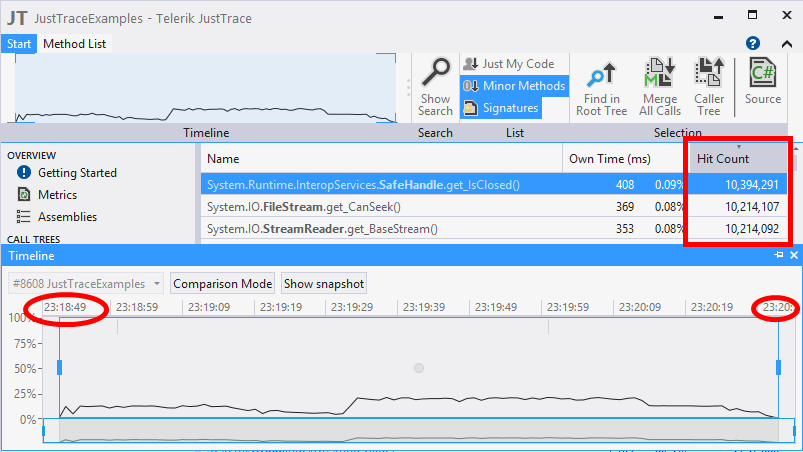The image size is (803, 452).
Task: Select the SafeHandle.get_IsClosed() row
Action: 494,185
